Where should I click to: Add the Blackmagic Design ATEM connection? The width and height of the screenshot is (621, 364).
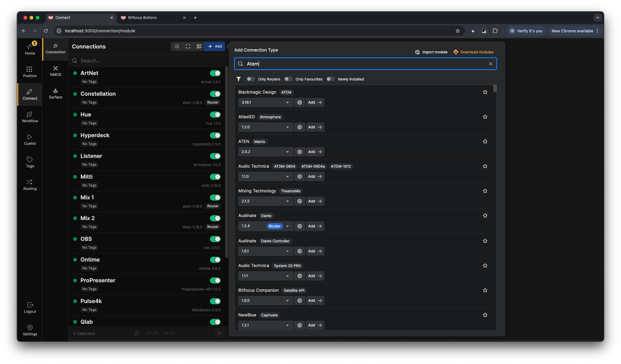pos(315,102)
